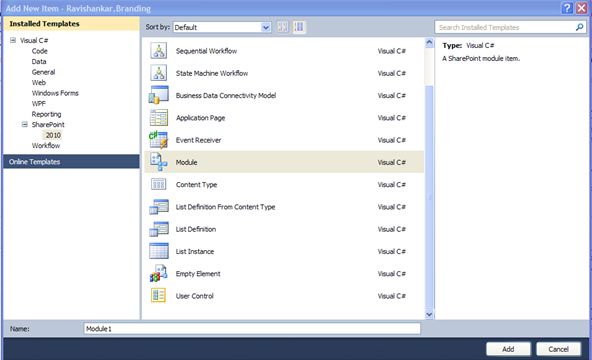The image size is (592, 360).
Task: Click the 'Empty Element' template name
Action: coord(198,274)
